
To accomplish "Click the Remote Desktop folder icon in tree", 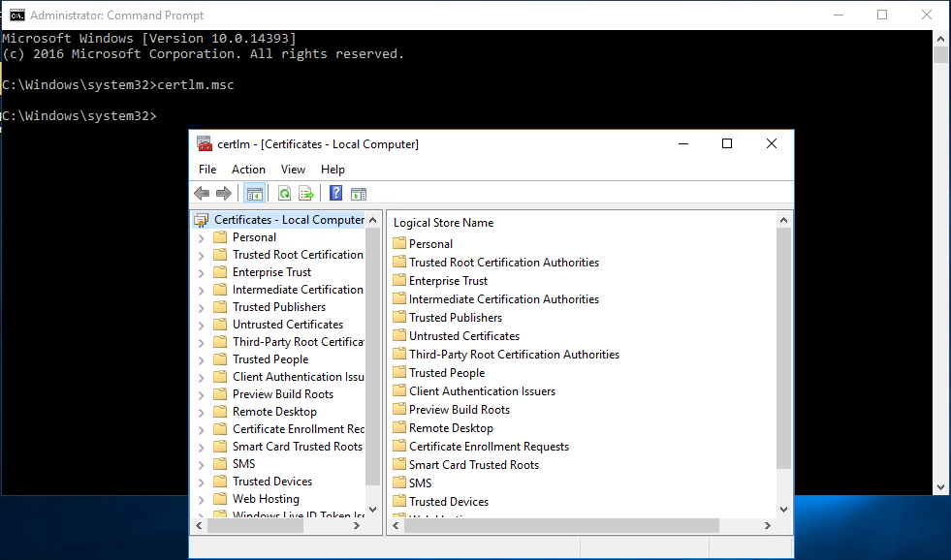I will tap(220, 412).
